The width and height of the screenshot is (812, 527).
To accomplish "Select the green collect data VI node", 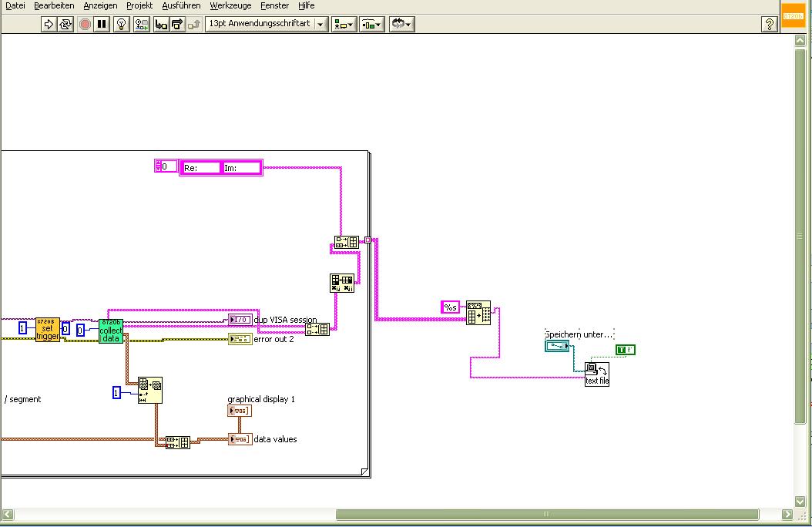I will 111,331.
